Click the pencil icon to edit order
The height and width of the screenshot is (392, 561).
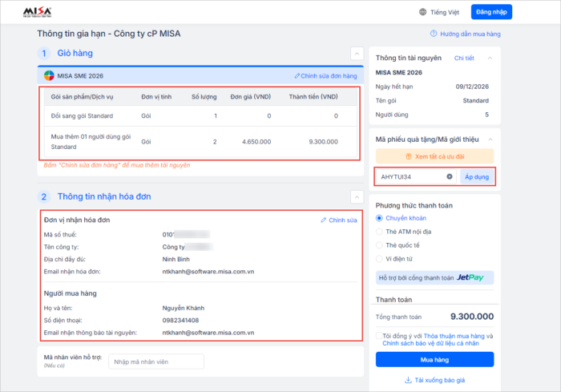click(x=297, y=76)
